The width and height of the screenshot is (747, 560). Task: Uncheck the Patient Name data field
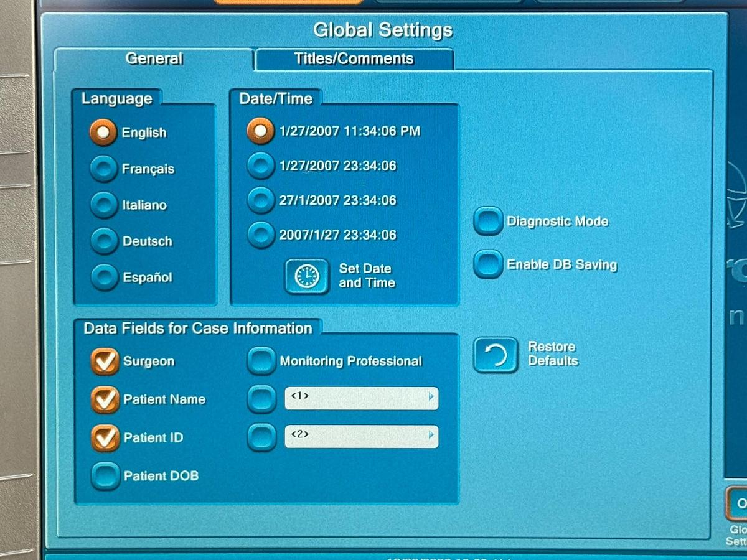[105, 399]
